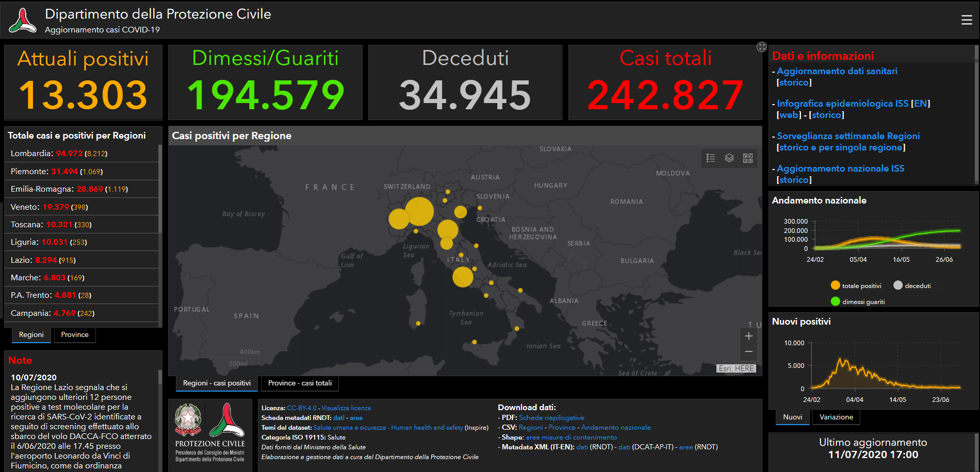Screen dimensions: 980x472
Task: Click the Visualizza licenza link
Action: point(346,408)
